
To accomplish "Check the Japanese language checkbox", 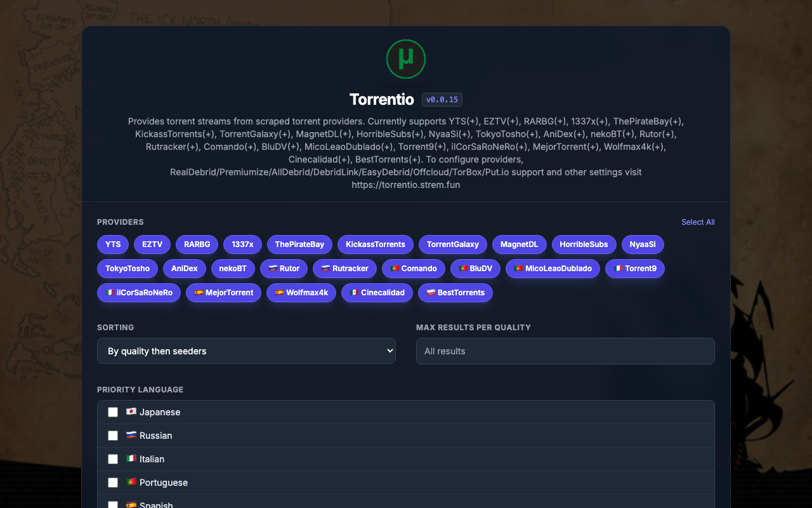I will (x=113, y=412).
